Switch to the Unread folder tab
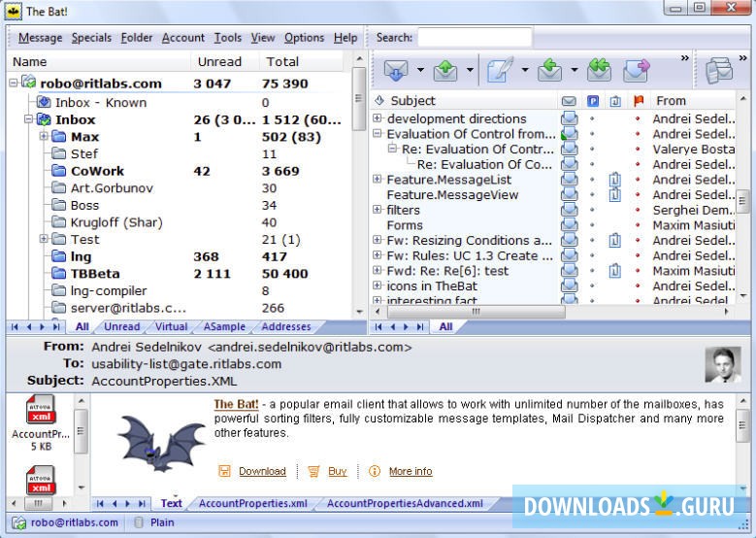 121,327
